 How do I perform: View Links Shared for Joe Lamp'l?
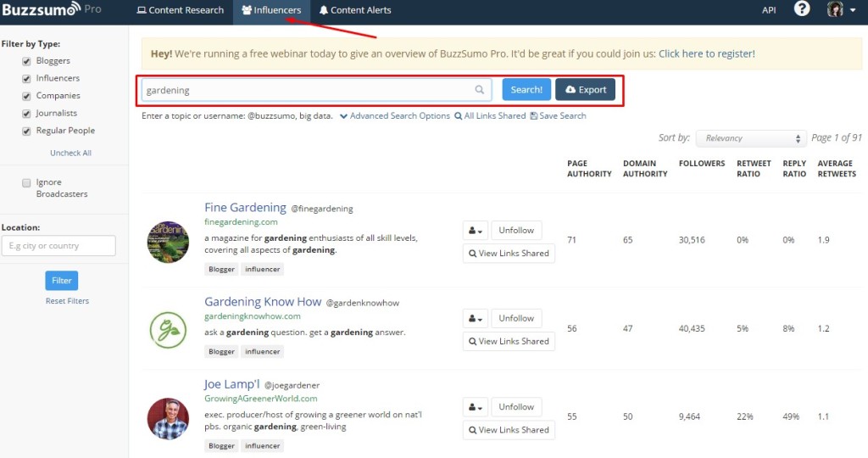click(509, 430)
